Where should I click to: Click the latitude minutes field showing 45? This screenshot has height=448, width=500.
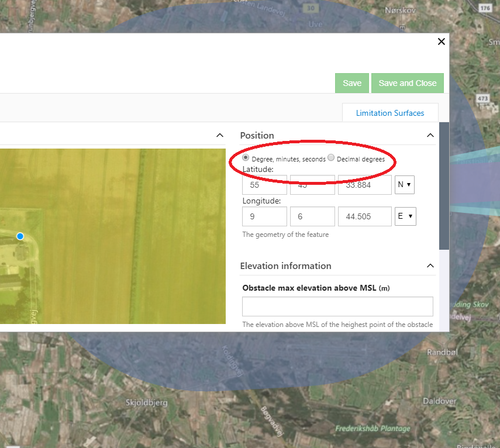[312, 184]
